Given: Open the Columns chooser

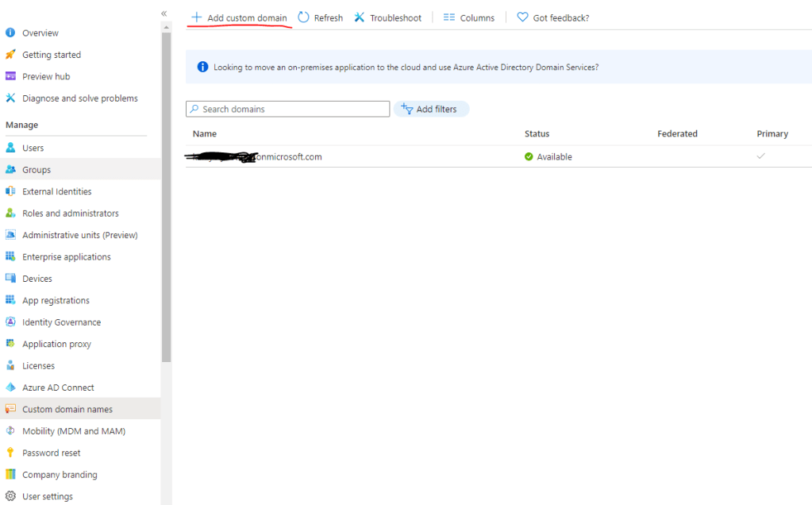Looking at the screenshot, I should (x=468, y=17).
